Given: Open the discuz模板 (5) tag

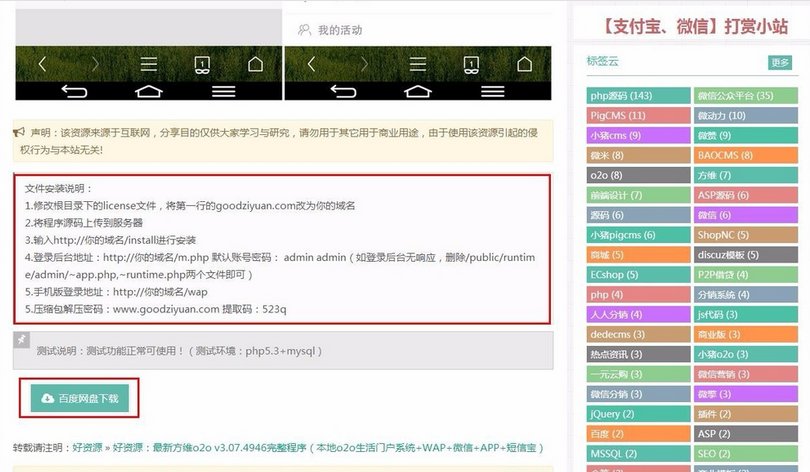Looking at the screenshot, I should pos(746,255).
